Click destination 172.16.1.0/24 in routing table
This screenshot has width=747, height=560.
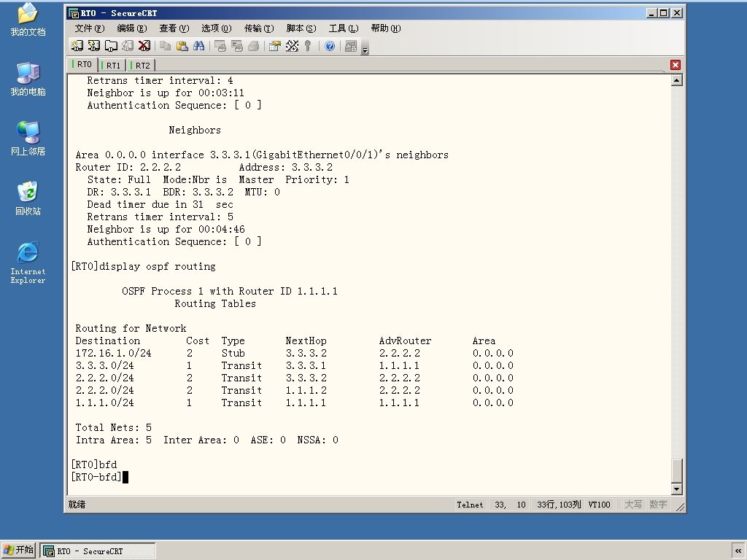coord(113,353)
